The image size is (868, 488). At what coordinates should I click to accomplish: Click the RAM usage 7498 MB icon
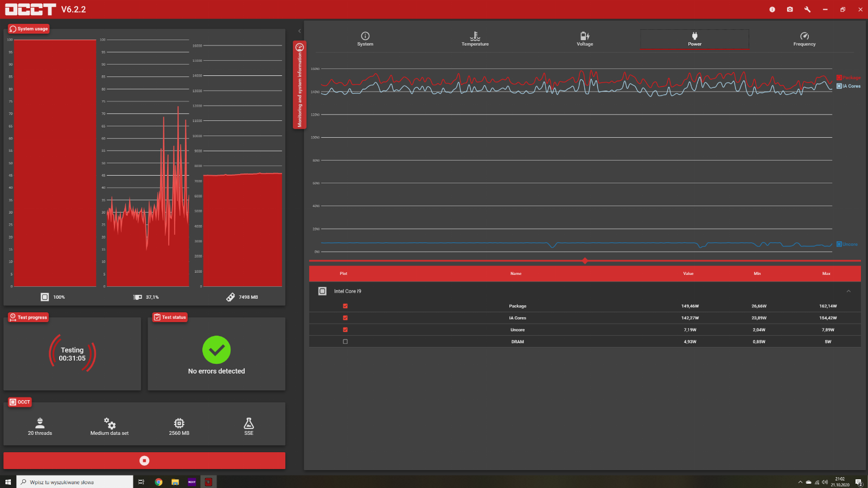click(x=231, y=297)
